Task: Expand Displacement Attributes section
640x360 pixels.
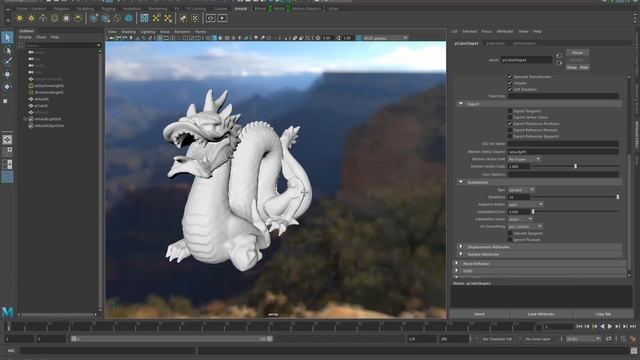Action: point(461,247)
